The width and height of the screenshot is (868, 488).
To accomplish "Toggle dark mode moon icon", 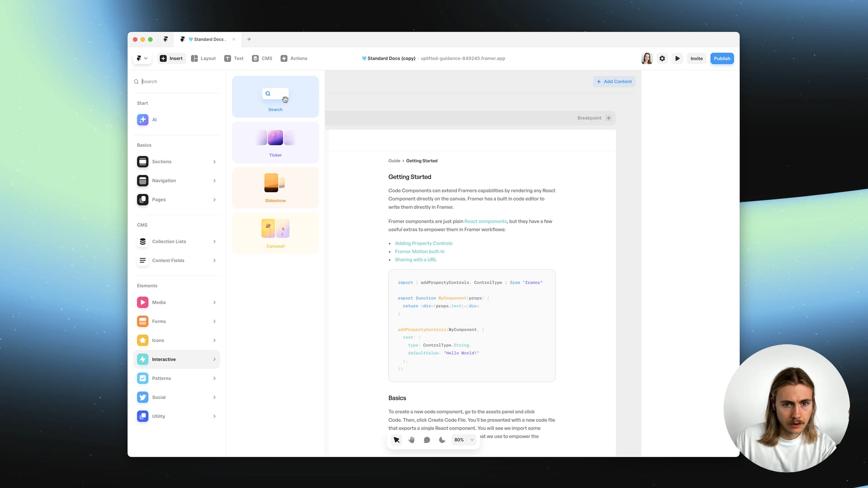I will [442, 440].
